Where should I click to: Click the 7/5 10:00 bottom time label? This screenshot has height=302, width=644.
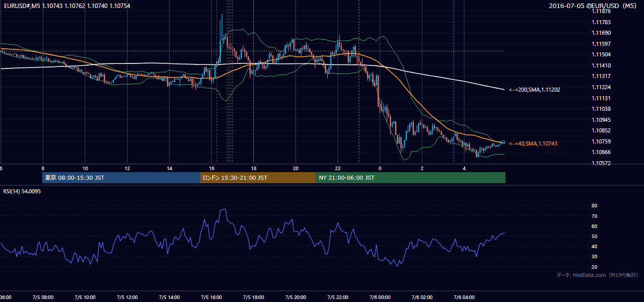tap(85, 297)
